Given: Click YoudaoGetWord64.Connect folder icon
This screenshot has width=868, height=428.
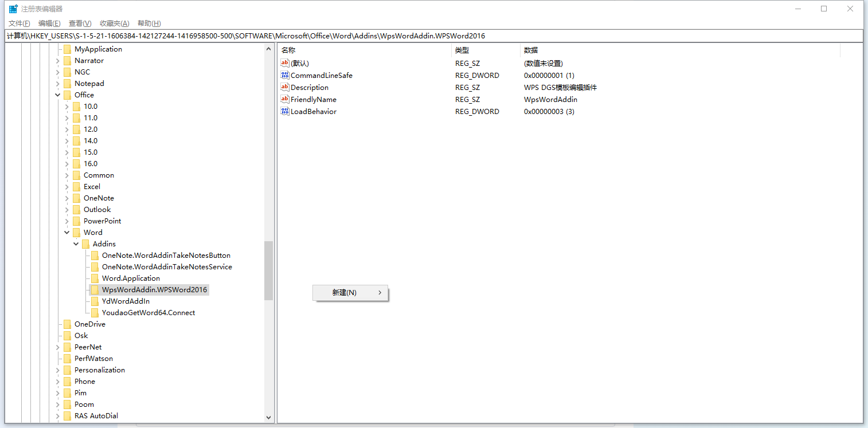Looking at the screenshot, I should 95,313.
